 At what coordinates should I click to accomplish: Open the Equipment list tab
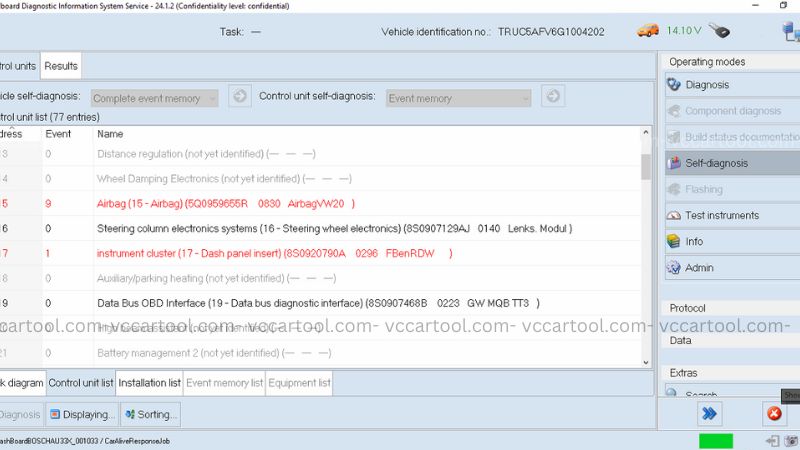tap(299, 383)
